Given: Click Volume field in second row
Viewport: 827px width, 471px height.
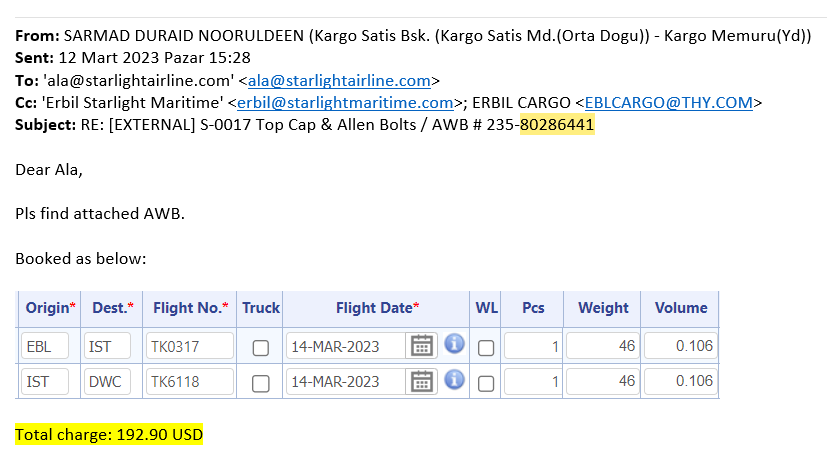Looking at the screenshot, I should coord(680,382).
